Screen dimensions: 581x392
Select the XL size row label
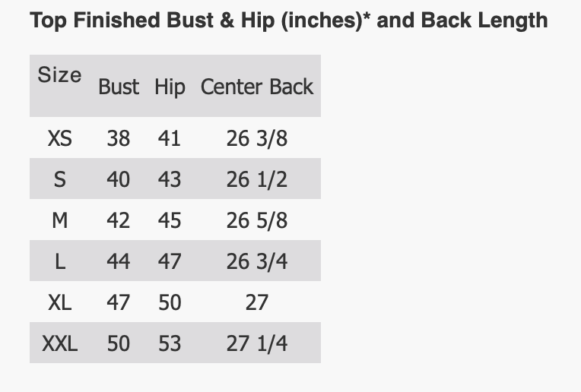(x=59, y=302)
